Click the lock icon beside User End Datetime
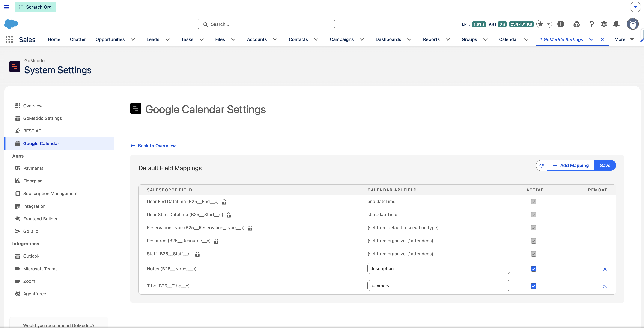This screenshot has width=644, height=328. click(x=224, y=202)
